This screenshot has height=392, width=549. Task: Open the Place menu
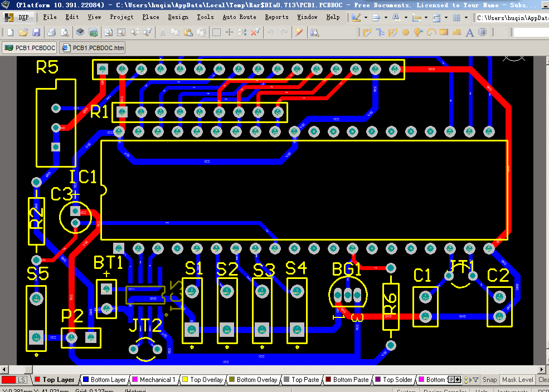click(x=150, y=17)
